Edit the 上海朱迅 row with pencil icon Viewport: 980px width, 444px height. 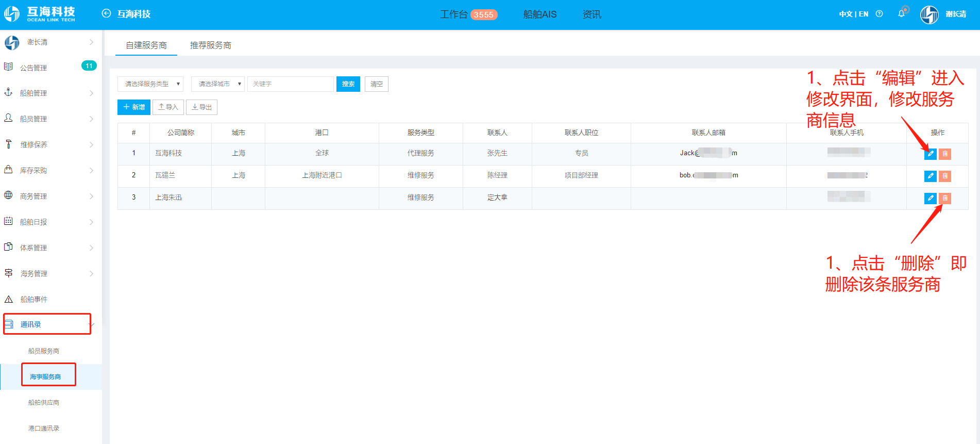(930, 198)
